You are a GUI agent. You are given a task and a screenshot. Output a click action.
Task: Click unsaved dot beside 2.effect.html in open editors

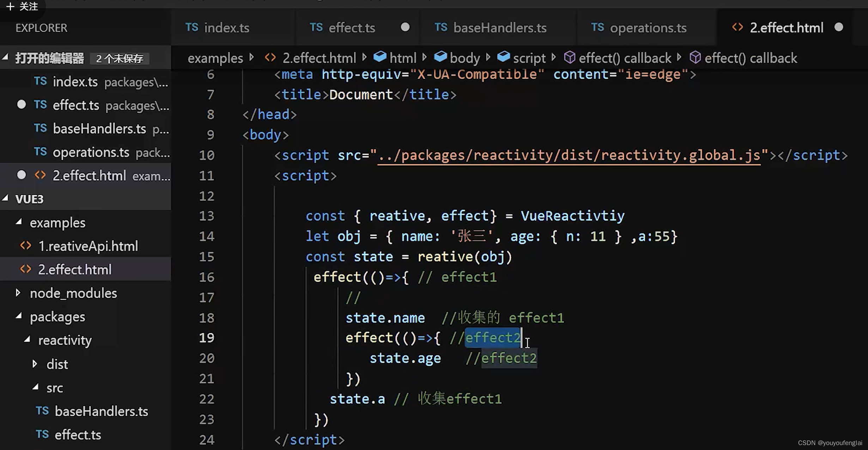[x=22, y=175]
